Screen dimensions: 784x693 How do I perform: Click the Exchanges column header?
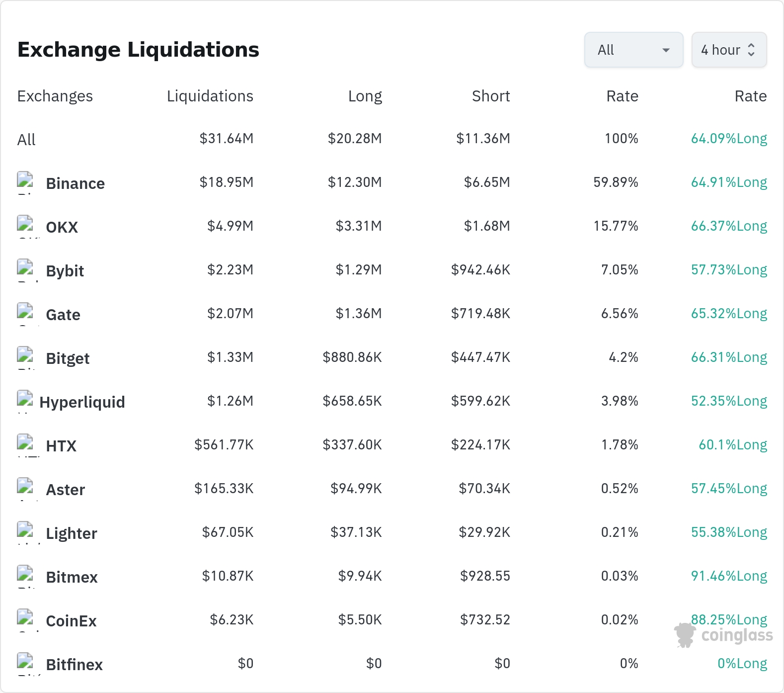[x=55, y=96]
